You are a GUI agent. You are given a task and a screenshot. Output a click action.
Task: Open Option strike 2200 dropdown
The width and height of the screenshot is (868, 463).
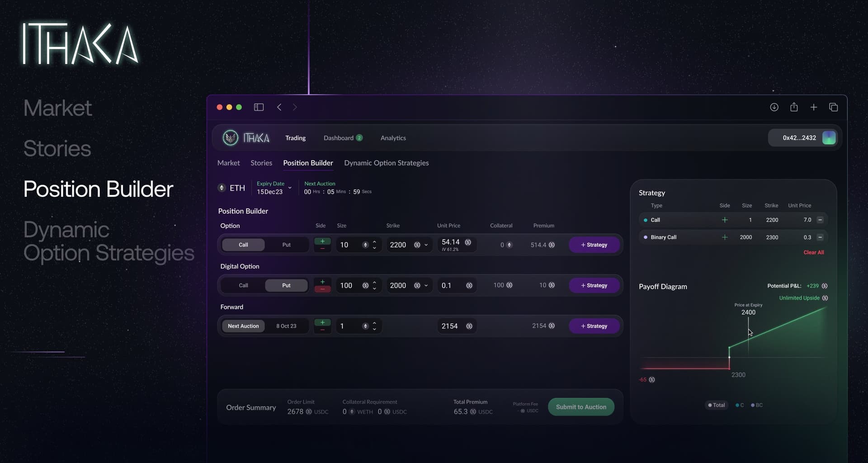(x=426, y=245)
